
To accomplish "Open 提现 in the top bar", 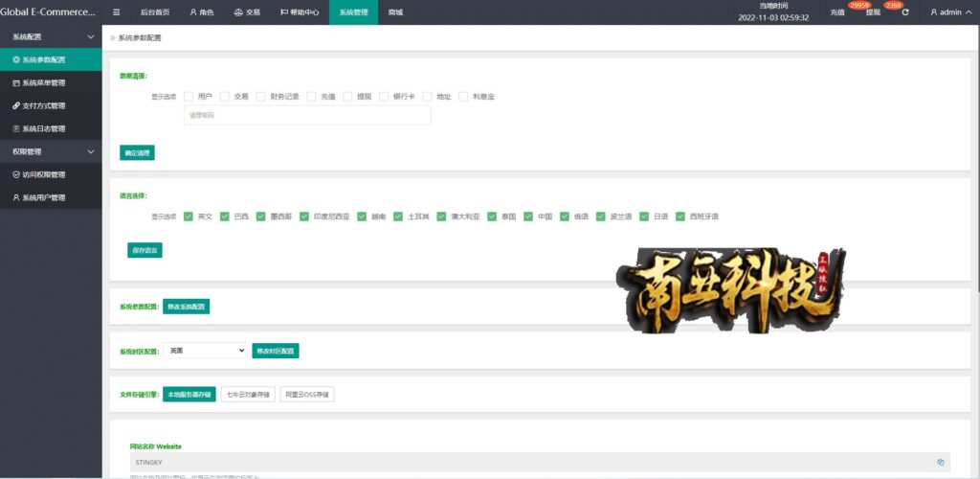I will click(x=873, y=11).
